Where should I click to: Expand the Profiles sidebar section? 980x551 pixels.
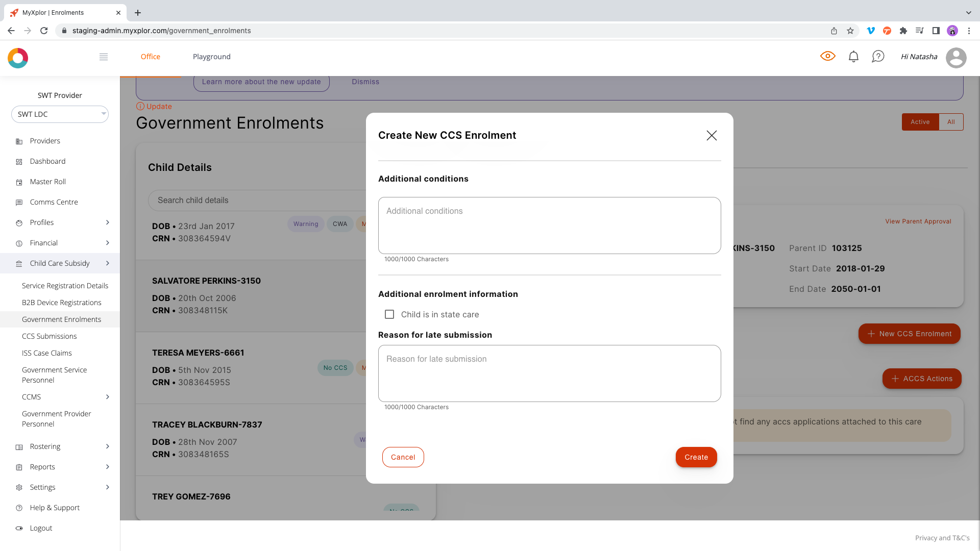(107, 222)
